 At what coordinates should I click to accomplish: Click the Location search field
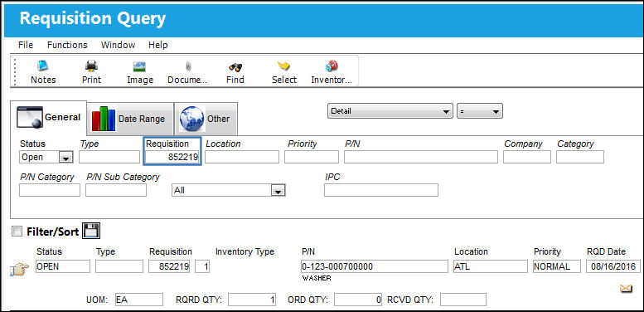point(242,157)
